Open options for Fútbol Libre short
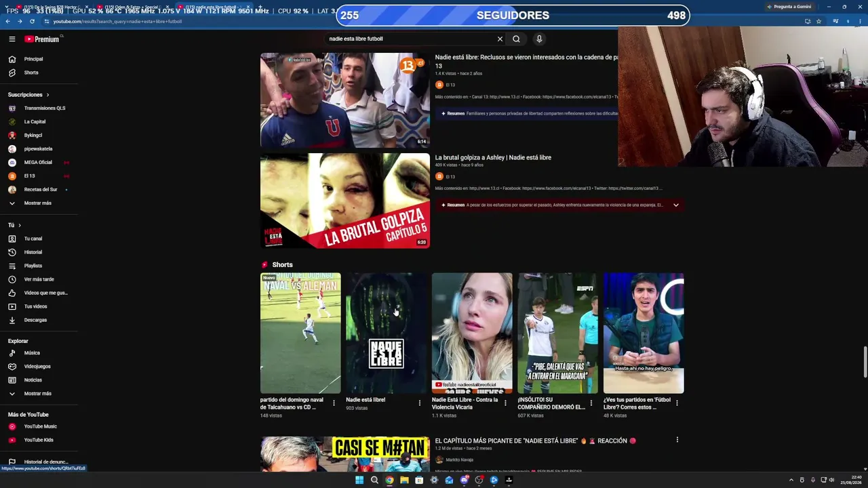This screenshot has height=488, width=868. tap(677, 403)
